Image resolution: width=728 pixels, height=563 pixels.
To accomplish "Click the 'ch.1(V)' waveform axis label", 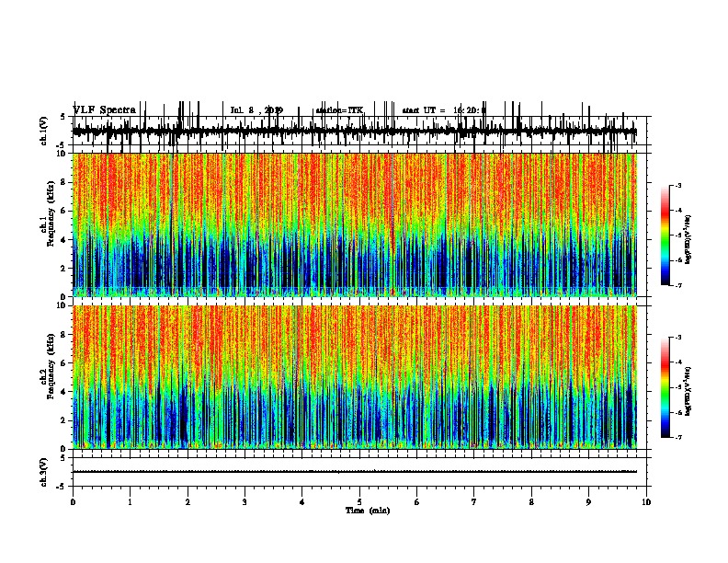I will tap(43, 131).
